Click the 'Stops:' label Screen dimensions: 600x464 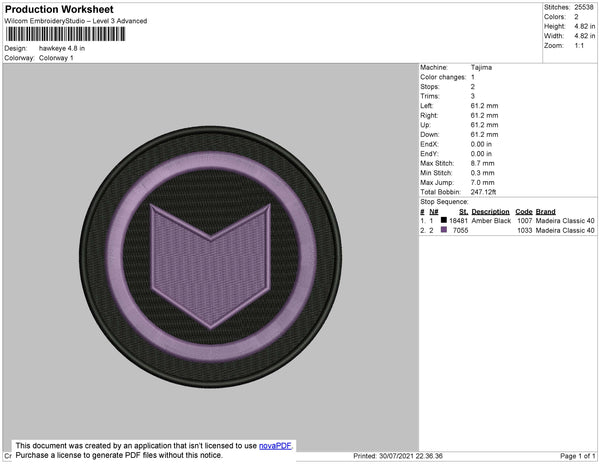pos(430,87)
